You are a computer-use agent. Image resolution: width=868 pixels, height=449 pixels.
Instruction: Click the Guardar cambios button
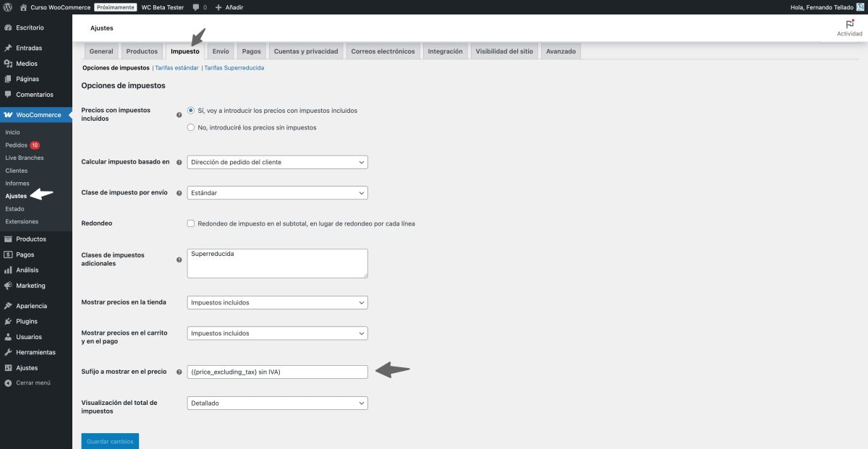point(109,440)
